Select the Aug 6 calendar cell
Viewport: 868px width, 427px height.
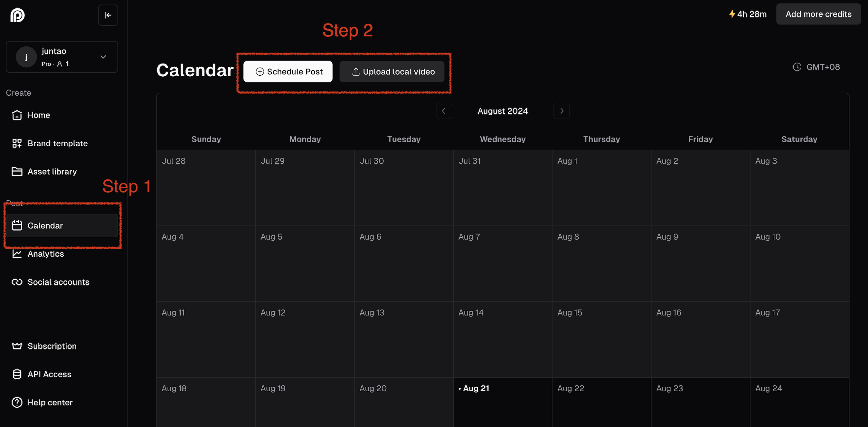(404, 263)
